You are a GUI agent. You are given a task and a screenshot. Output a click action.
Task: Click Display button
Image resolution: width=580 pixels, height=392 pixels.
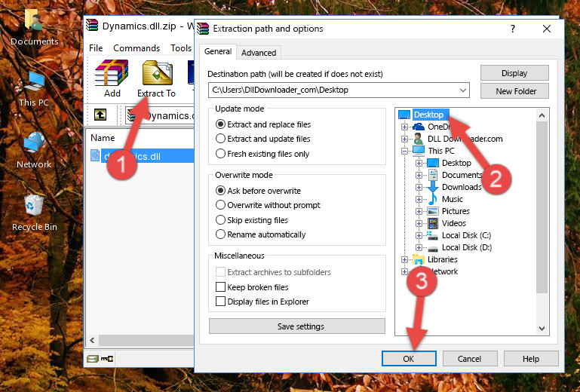point(514,73)
